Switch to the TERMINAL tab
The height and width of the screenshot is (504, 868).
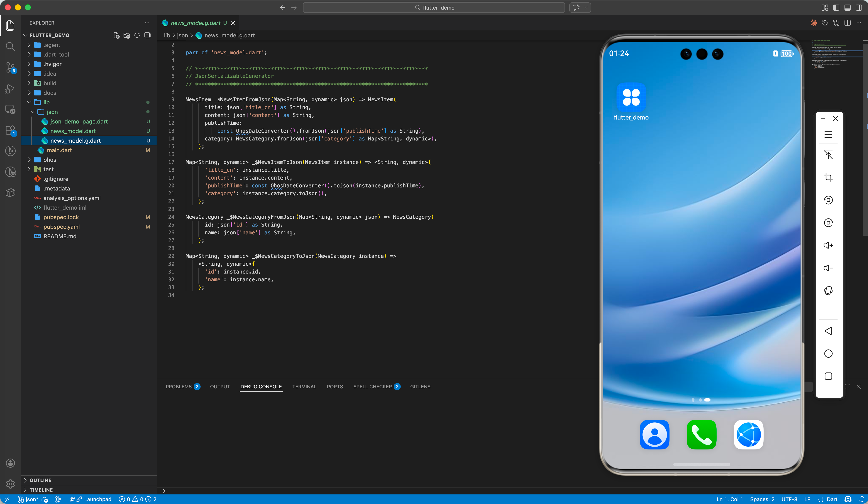(304, 387)
